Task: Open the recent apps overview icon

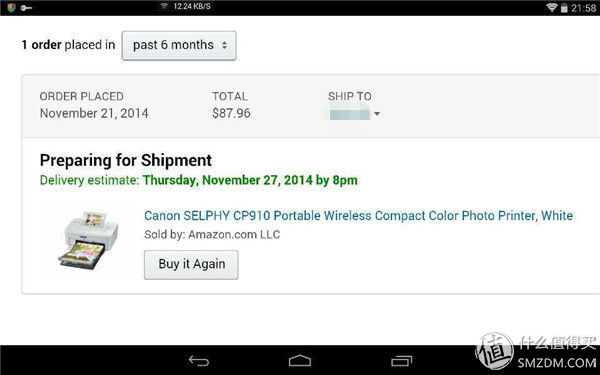Action: (x=401, y=361)
